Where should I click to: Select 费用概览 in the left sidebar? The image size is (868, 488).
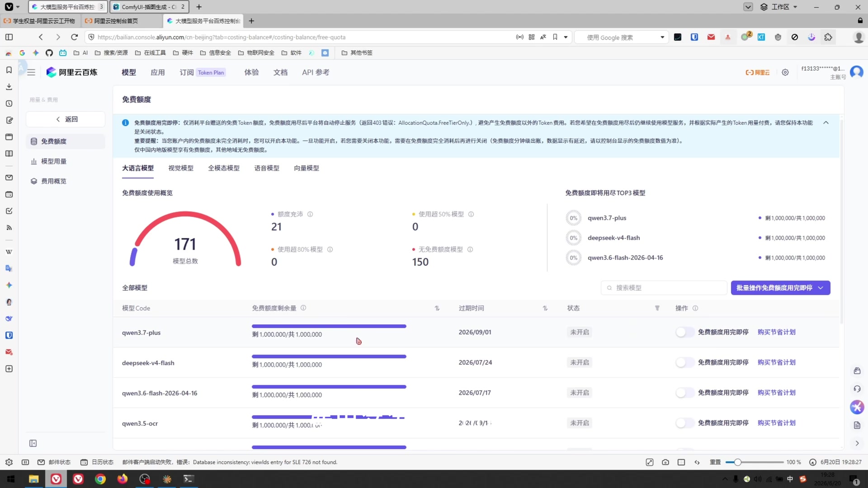pos(66,181)
